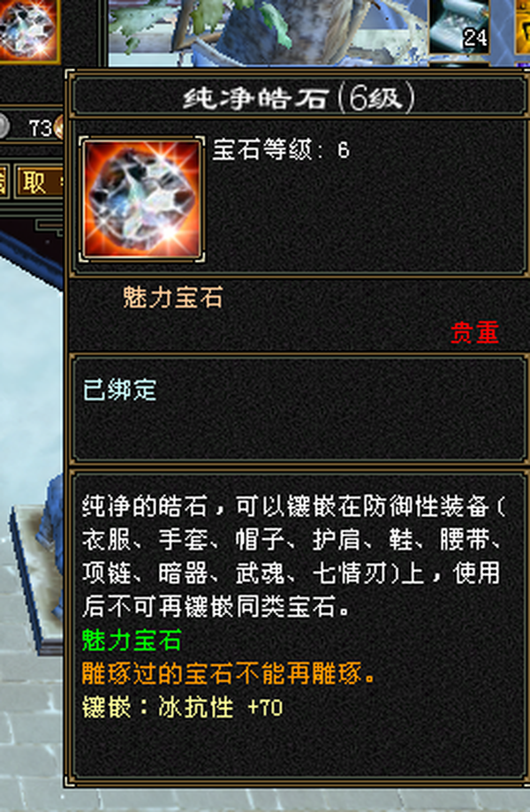530x812 pixels.
Task: Click the 镶嵌:冰抗性 +70 attribute line
Action: click(x=182, y=708)
